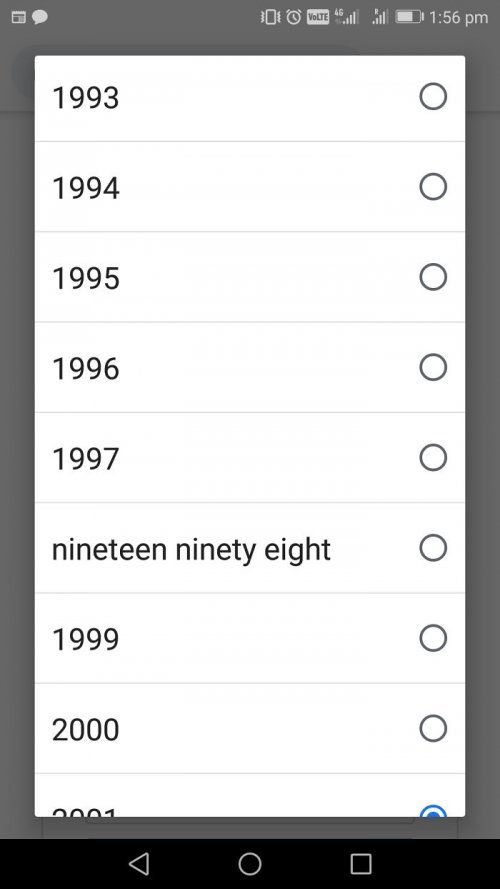Tap the vibrate mode status icon
The width and height of the screenshot is (500, 889).
pos(270,17)
